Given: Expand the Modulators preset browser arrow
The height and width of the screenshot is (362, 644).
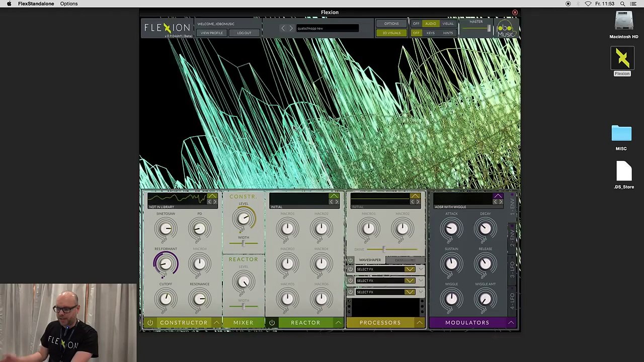Looking at the screenshot, I should pyautogui.click(x=498, y=196).
